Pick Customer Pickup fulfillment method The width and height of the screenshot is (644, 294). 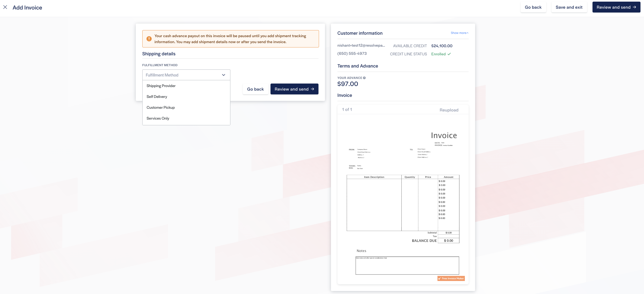pyautogui.click(x=160, y=108)
